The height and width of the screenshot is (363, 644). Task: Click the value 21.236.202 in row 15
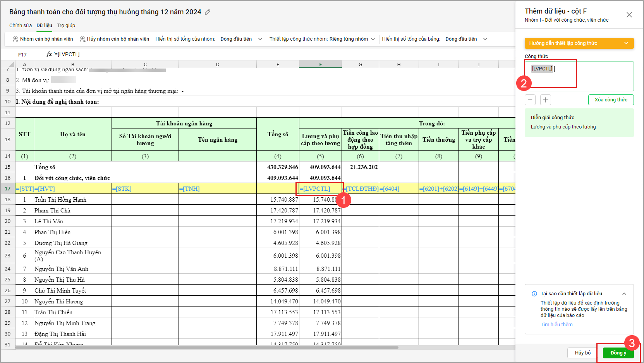[360, 167]
